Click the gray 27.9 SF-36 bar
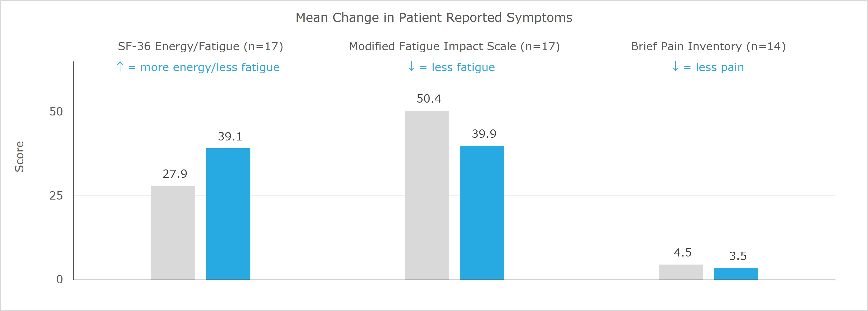 [x=173, y=233]
